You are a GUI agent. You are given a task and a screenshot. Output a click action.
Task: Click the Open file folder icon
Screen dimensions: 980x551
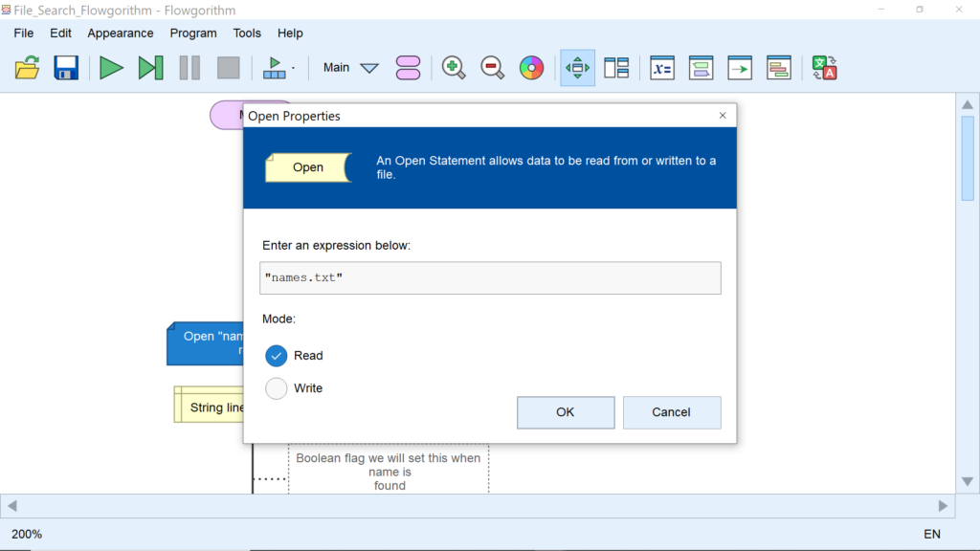(x=28, y=68)
